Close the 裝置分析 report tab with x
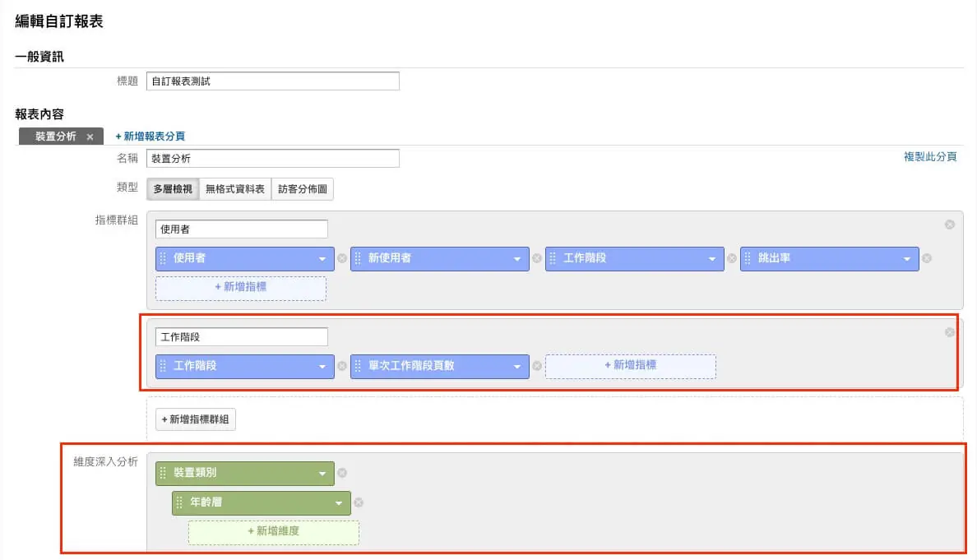The height and width of the screenshot is (560, 977). coord(90,137)
